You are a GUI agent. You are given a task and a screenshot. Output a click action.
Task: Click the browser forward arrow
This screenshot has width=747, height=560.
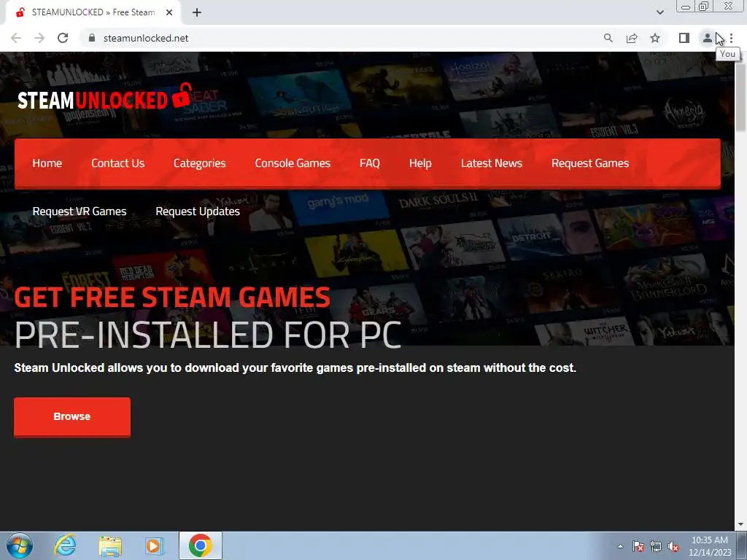[39, 38]
